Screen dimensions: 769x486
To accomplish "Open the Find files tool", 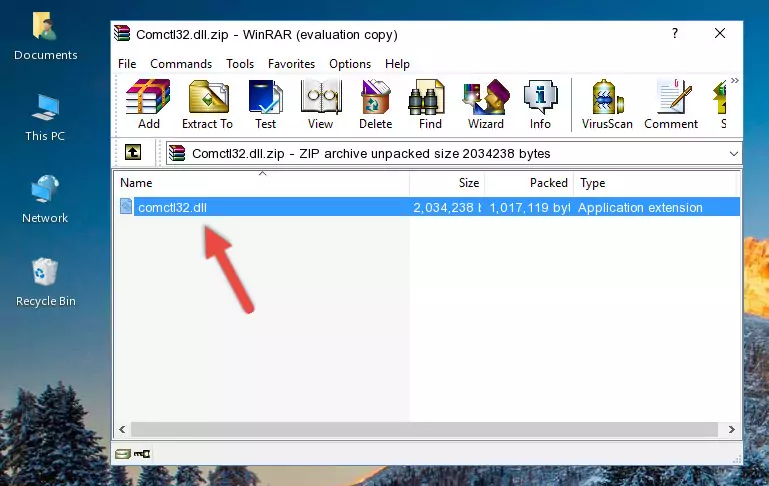I will (x=430, y=104).
